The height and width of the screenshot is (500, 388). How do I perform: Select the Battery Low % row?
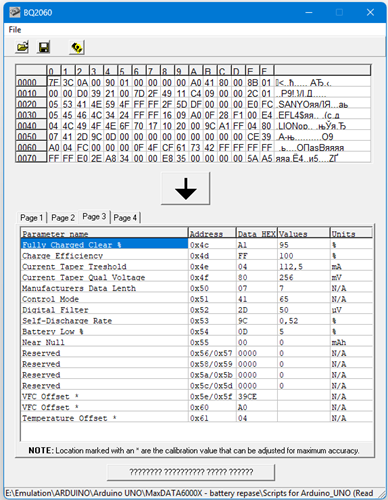point(197,331)
